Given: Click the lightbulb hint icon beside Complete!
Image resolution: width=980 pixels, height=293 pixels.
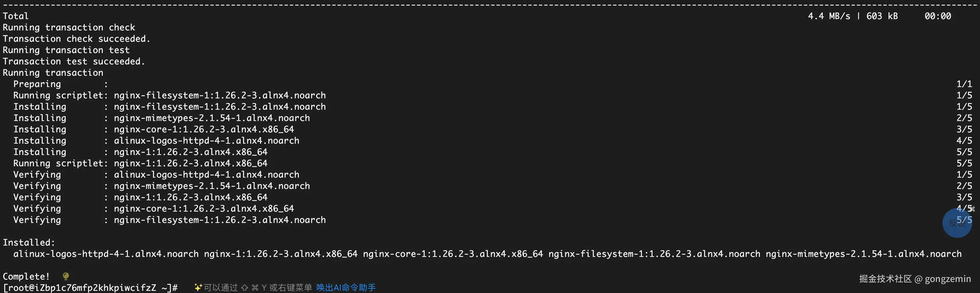Looking at the screenshot, I should pos(65,276).
